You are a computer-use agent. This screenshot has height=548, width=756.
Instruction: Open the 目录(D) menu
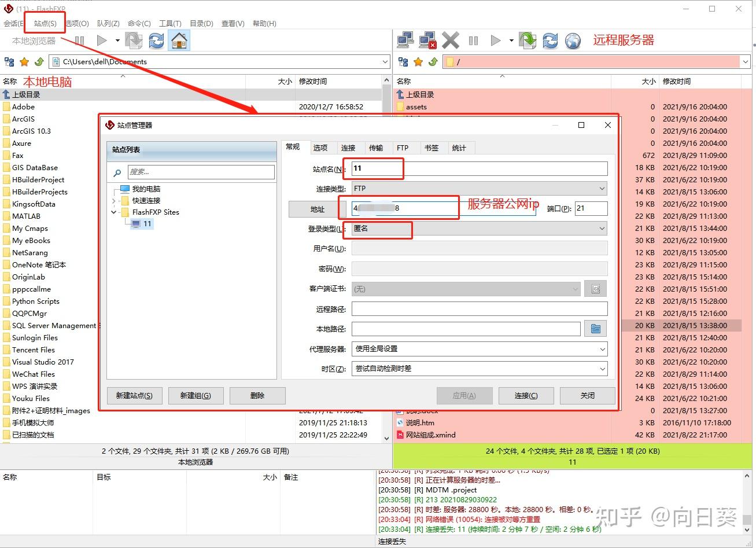tap(201, 23)
